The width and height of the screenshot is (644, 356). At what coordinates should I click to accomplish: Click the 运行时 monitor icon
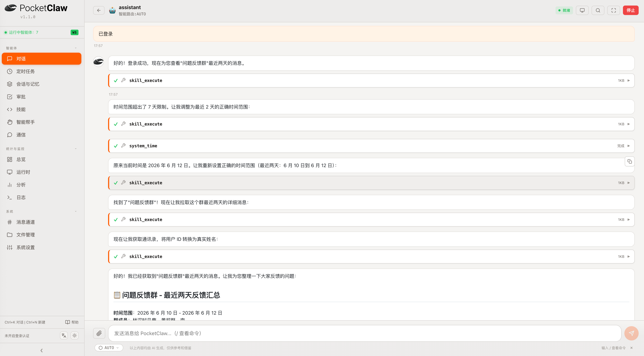click(x=9, y=172)
